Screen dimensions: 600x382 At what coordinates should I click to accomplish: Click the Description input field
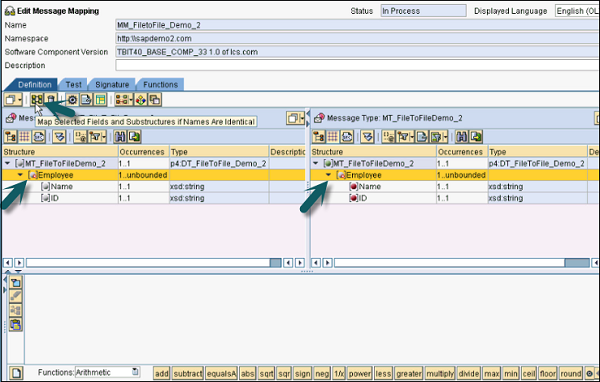point(357,65)
